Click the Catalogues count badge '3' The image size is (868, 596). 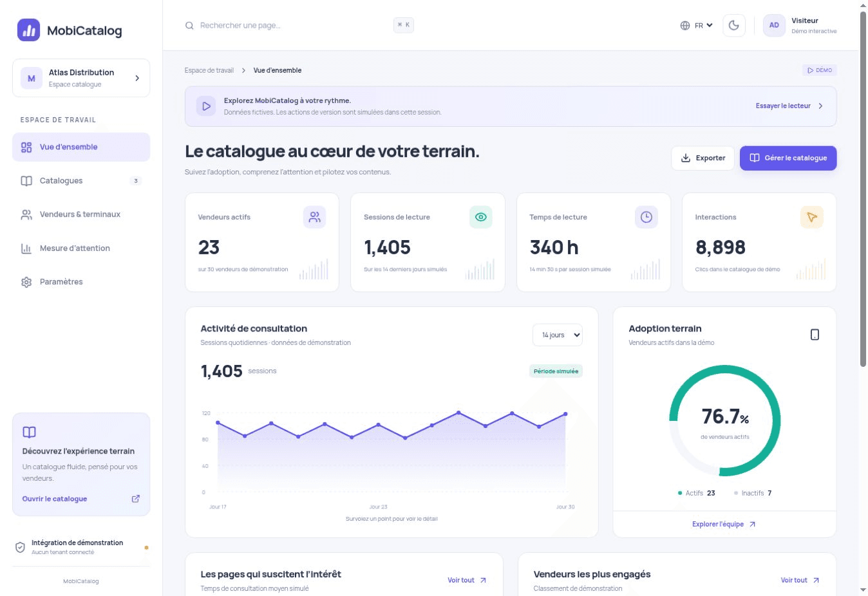(135, 181)
